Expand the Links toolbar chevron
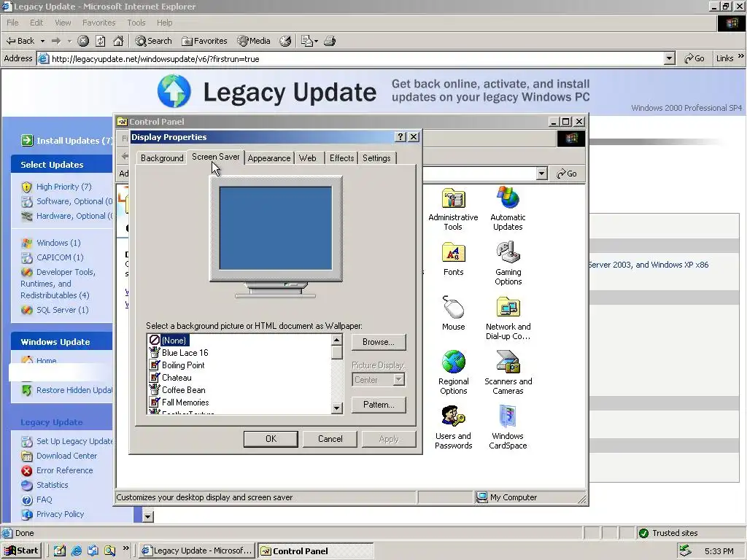747x560 pixels. click(741, 56)
